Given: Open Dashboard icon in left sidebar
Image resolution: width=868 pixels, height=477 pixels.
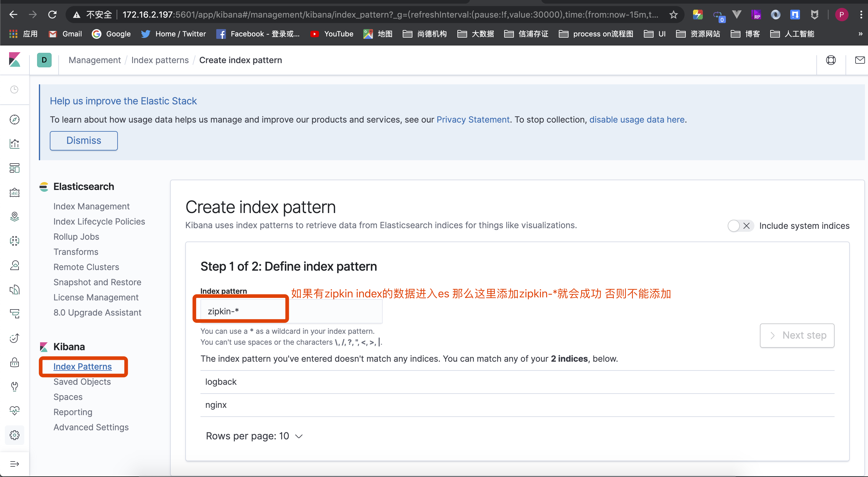Looking at the screenshot, I should click(15, 168).
